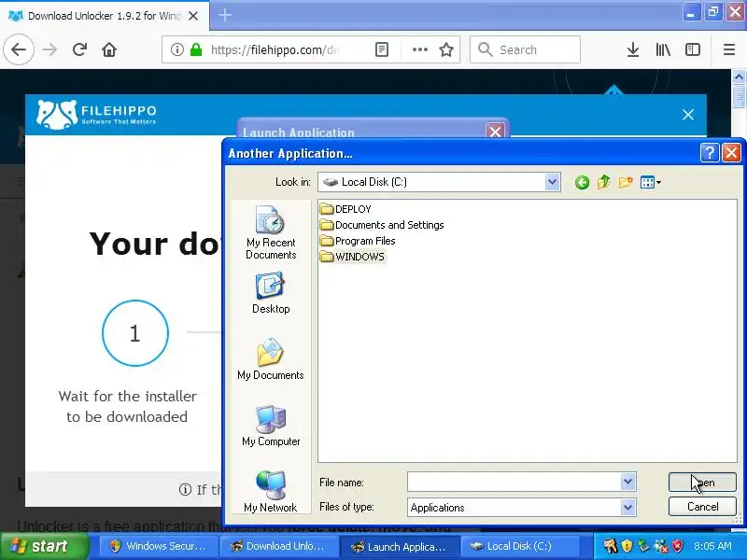Expand the File name dropdown arrow
Image resolution: width=747 pixels, height=560 pixels.
(627, 482)
